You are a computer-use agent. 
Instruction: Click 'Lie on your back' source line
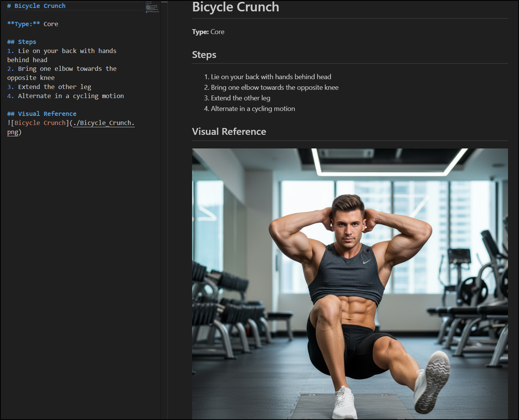pyautogui.click(x=67, y=51)
